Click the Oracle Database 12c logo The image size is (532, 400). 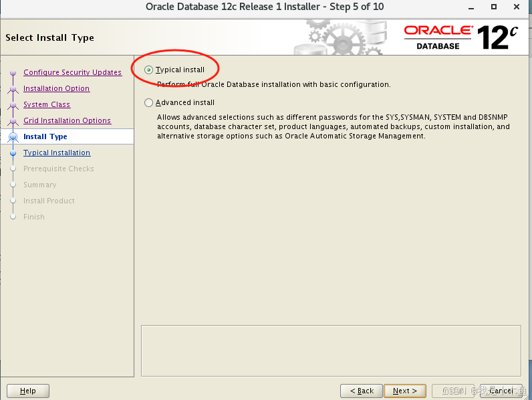(460, 37)
